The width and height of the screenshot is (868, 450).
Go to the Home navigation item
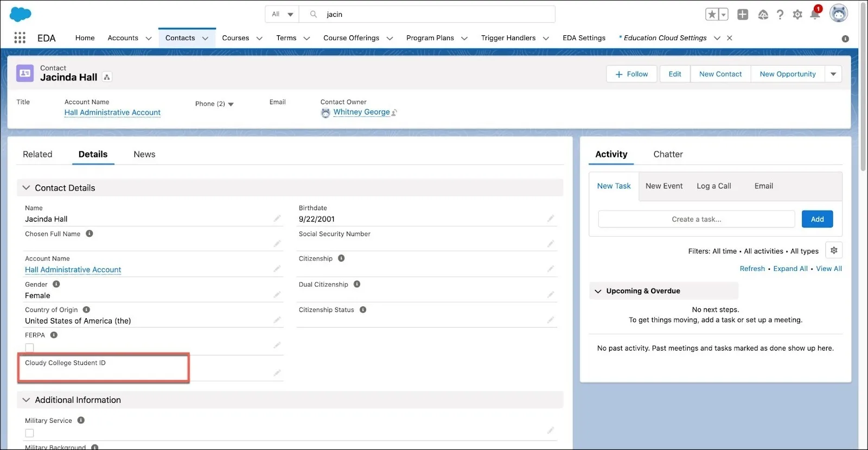tap(85, 38)
